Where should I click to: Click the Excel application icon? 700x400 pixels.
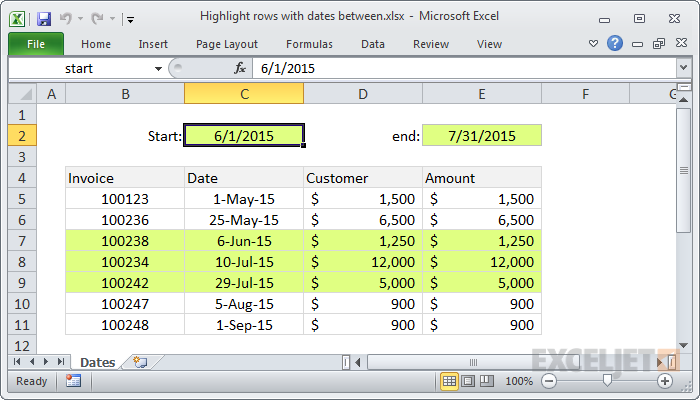[x=17, y=19]
